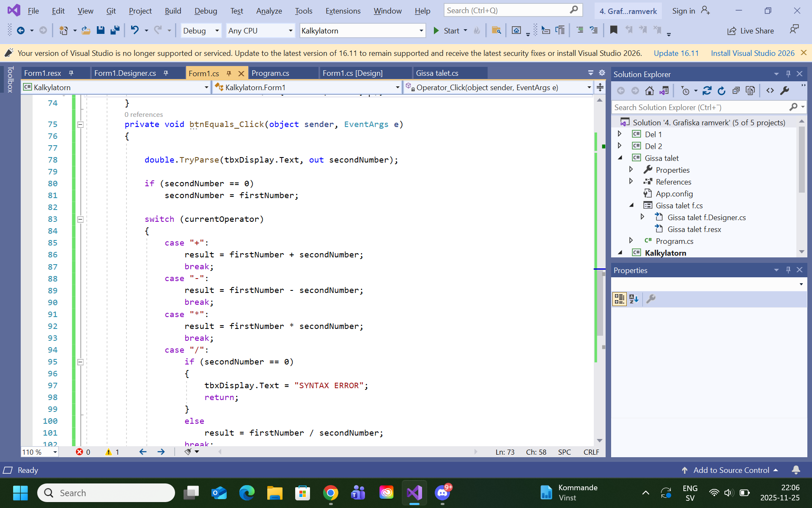Open Solution Explorer Properties wrench icon
812x508 pixels.
(785, 91)
